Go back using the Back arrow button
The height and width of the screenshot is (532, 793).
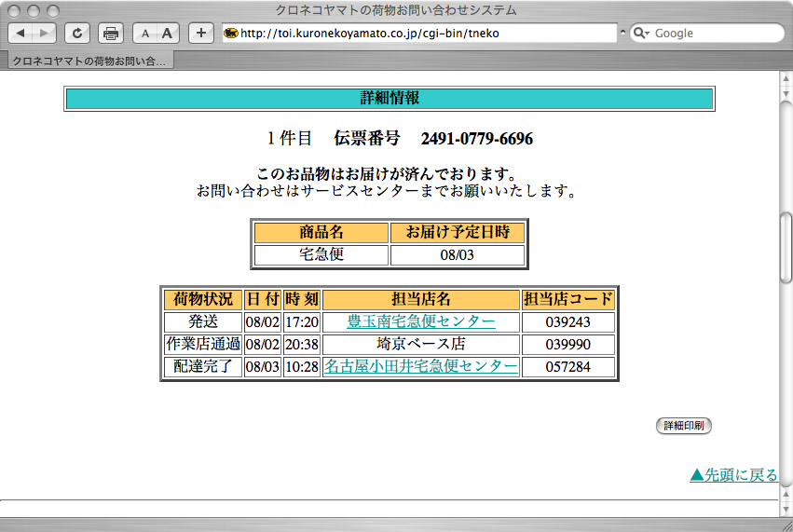click(21, 34)
